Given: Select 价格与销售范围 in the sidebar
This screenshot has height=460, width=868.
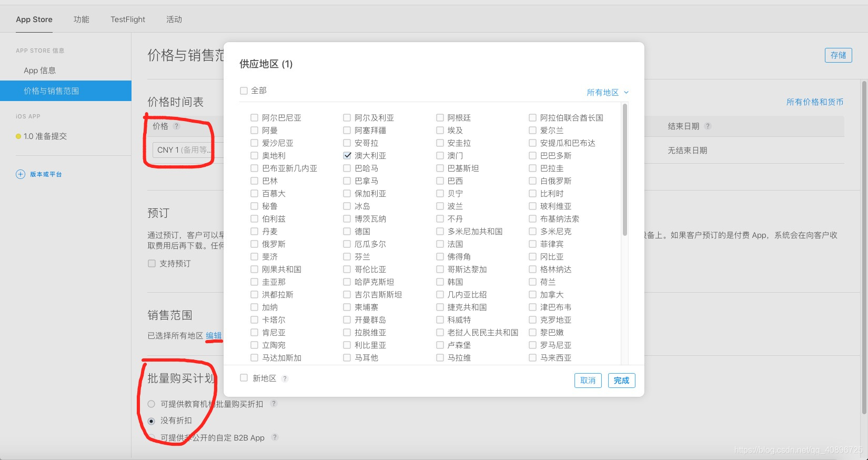Looking at the screenshot, I should 65,91.
